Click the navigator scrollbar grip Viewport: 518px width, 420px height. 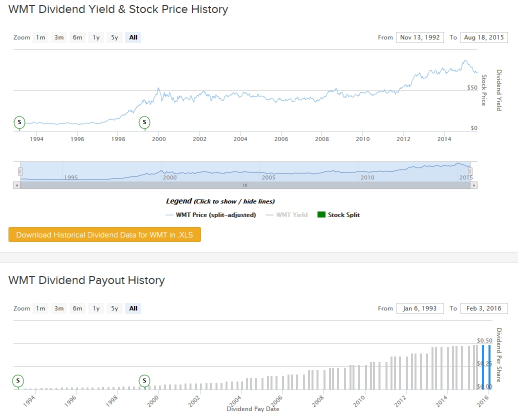click(245, 185)
